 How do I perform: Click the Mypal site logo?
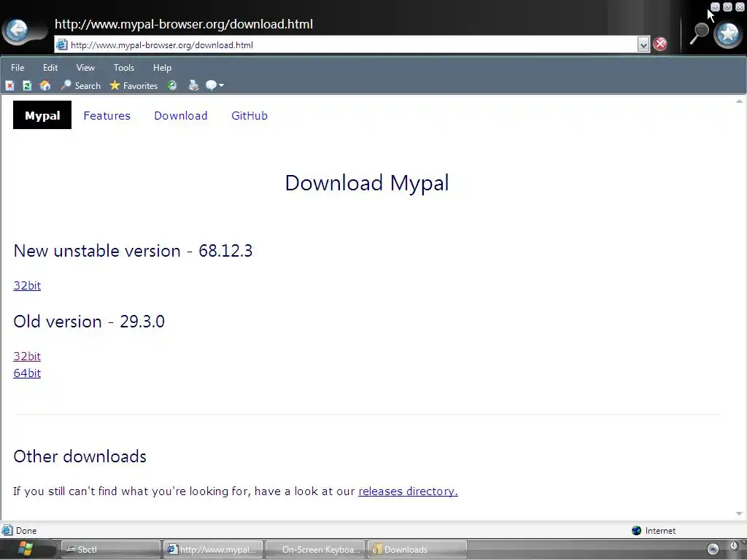click(42, 115)
